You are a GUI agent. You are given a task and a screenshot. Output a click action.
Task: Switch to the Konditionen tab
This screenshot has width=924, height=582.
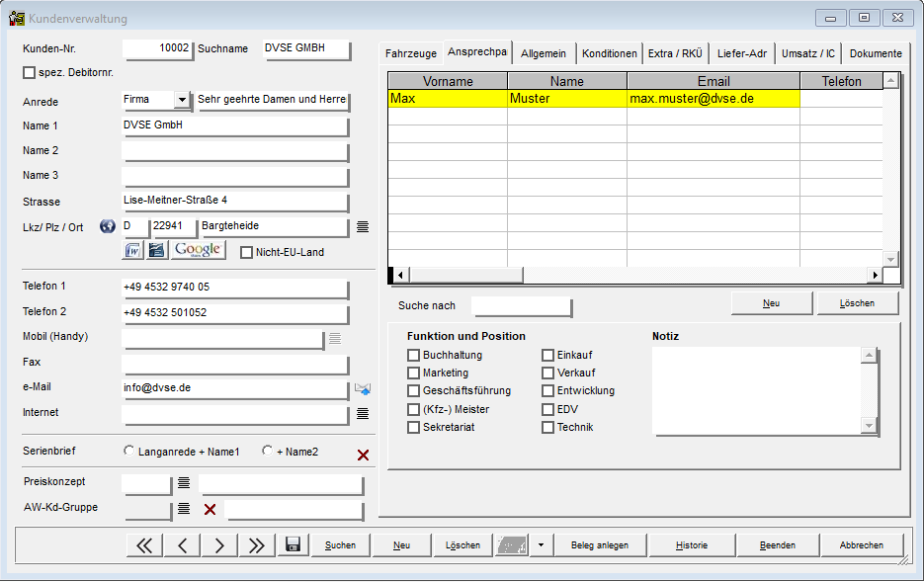coord(610,53)
